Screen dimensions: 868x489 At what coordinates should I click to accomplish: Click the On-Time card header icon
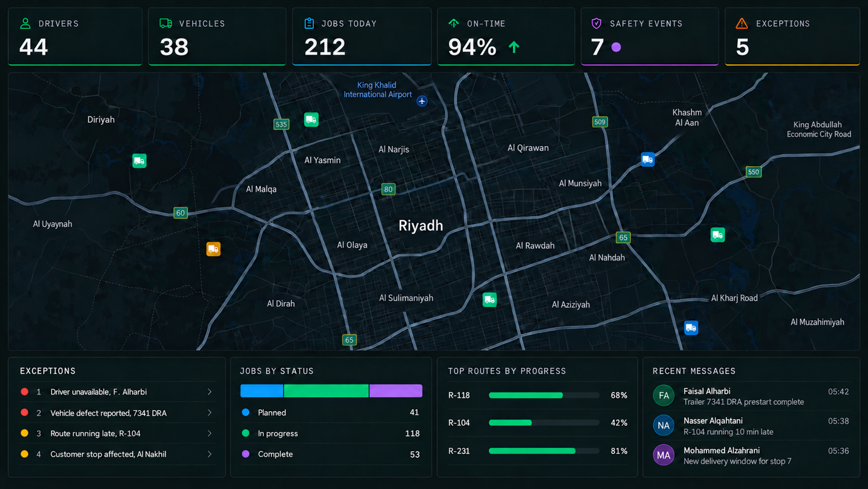453,23
